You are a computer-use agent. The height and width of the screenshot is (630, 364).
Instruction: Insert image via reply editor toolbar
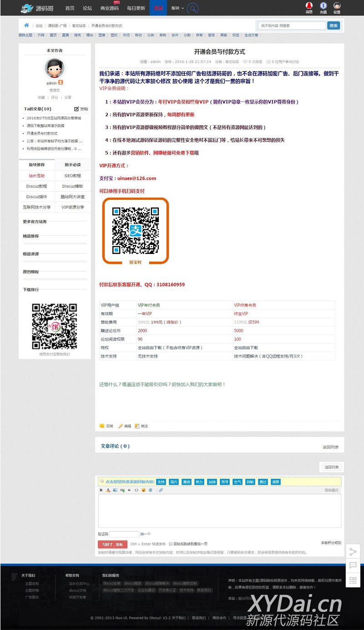point(115,490)
